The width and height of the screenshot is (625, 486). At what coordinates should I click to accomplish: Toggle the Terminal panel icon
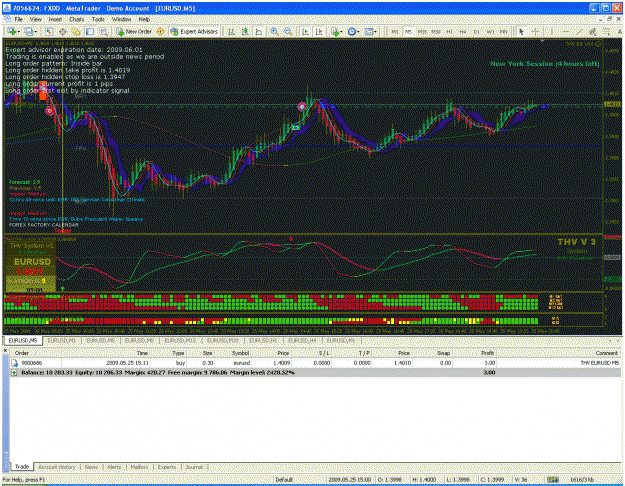[x=90, y=31]
